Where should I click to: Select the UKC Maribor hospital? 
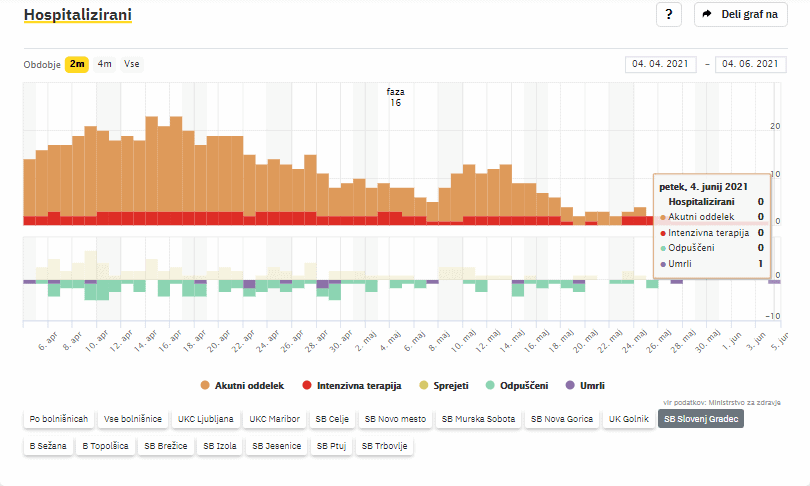pos(274,419)
